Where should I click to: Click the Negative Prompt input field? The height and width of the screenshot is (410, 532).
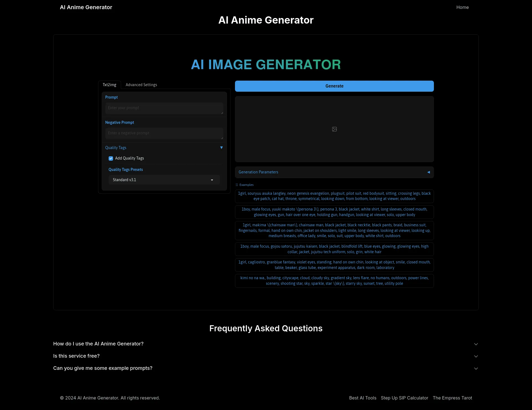(164, 133)
